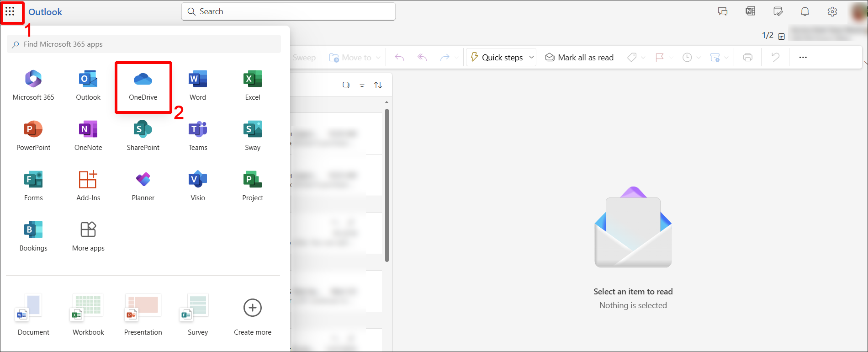This screenshot has width=868, height=352.
Task: Launch the Teams app
Action: (198, 136)
